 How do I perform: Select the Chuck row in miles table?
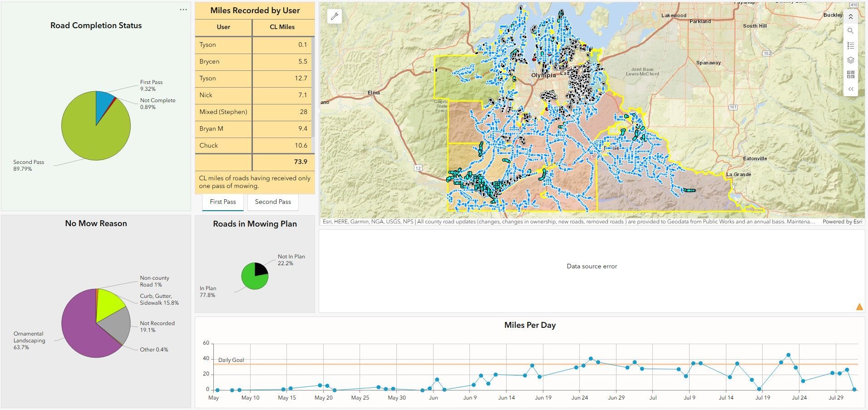click(253, 146)
